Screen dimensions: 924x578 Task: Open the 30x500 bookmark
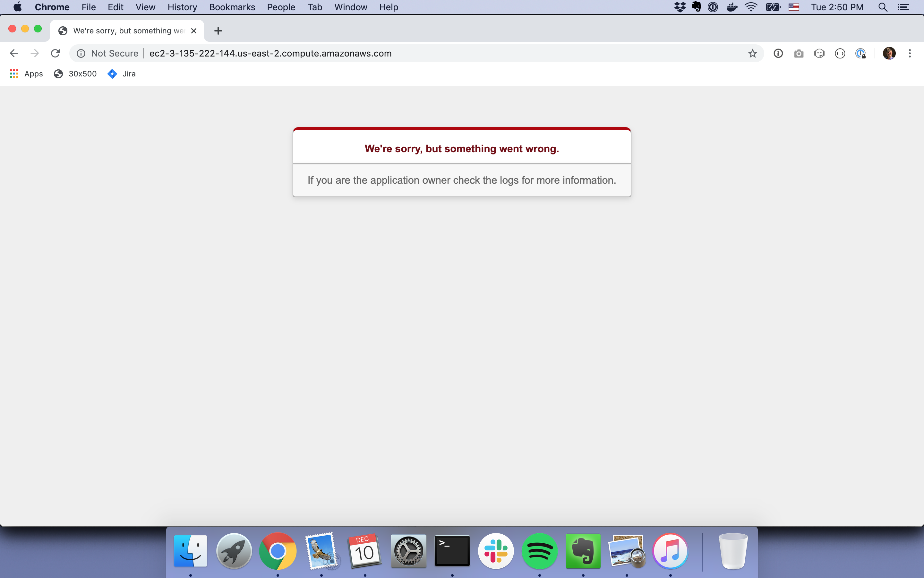75,74
